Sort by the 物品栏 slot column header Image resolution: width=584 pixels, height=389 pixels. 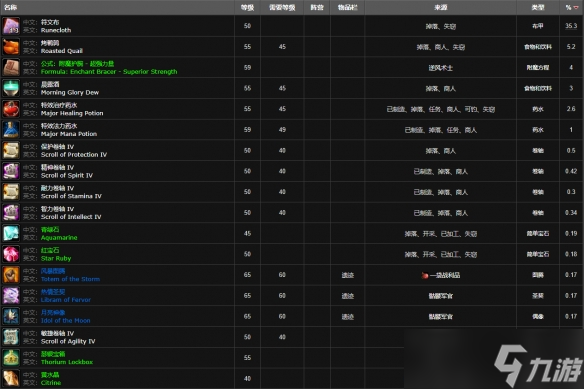tap(347, 7)
